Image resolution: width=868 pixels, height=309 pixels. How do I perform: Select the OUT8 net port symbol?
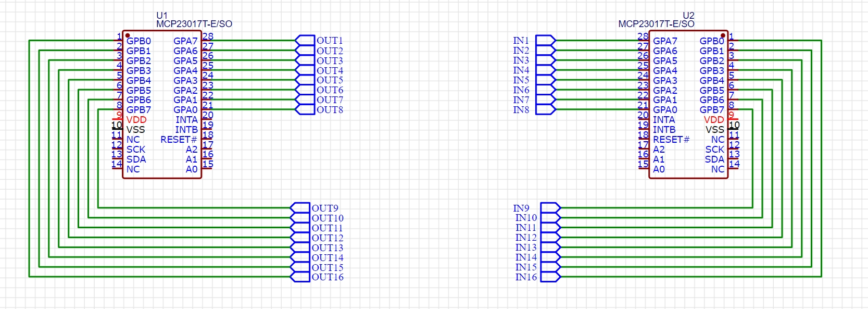[x=305, y=109]
